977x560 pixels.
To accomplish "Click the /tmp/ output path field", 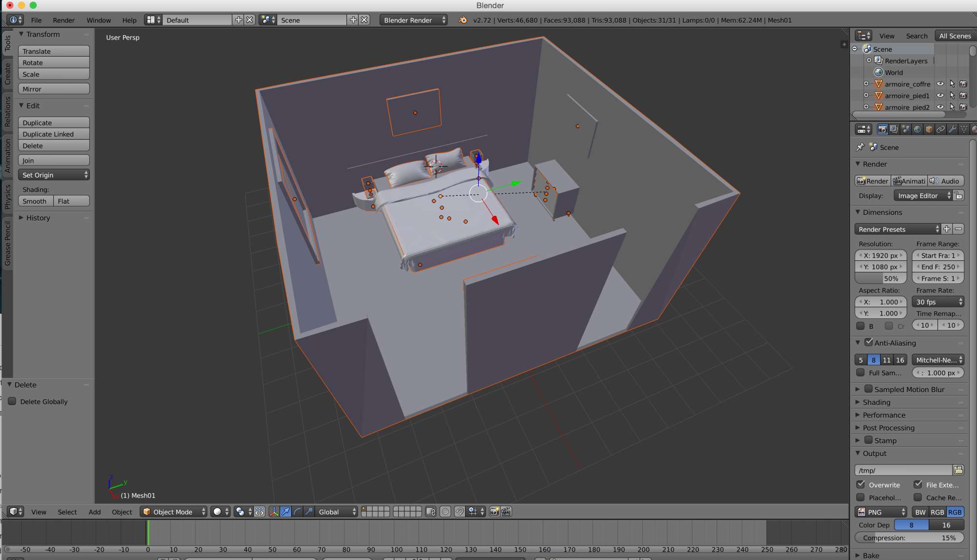I will (903, 470).
